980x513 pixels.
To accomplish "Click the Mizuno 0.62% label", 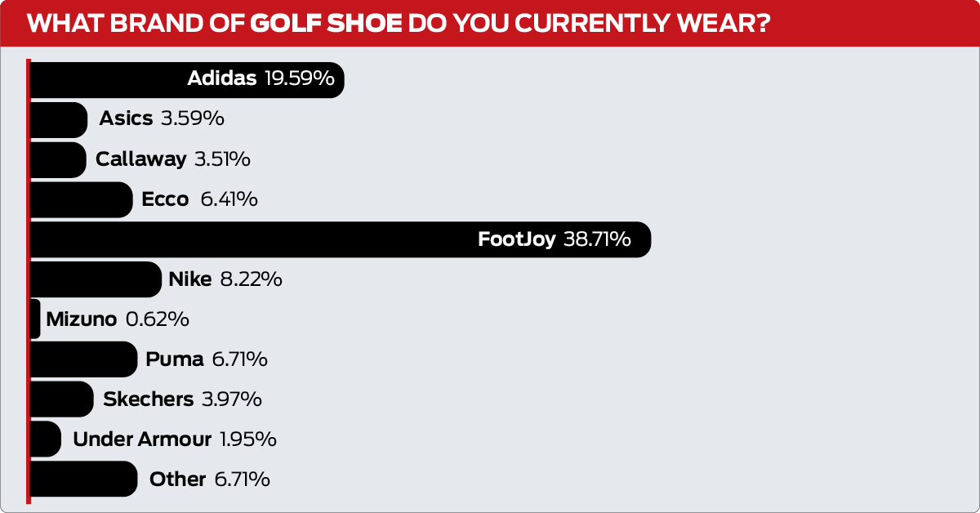I will [118, 319].
